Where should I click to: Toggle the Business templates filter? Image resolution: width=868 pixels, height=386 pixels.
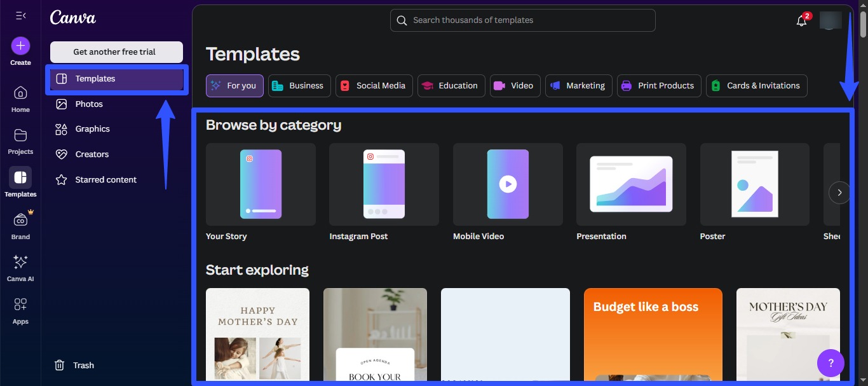[299, 85]
